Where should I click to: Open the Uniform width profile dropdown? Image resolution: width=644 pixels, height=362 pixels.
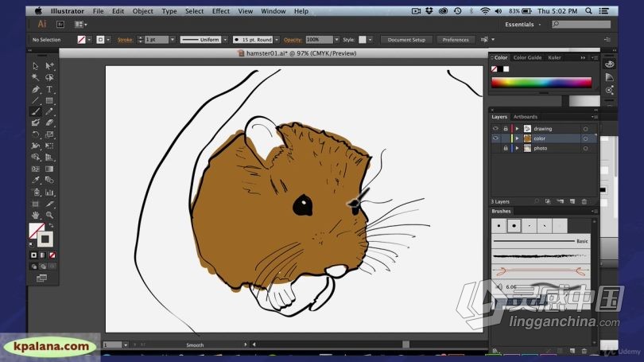[225, 40]
